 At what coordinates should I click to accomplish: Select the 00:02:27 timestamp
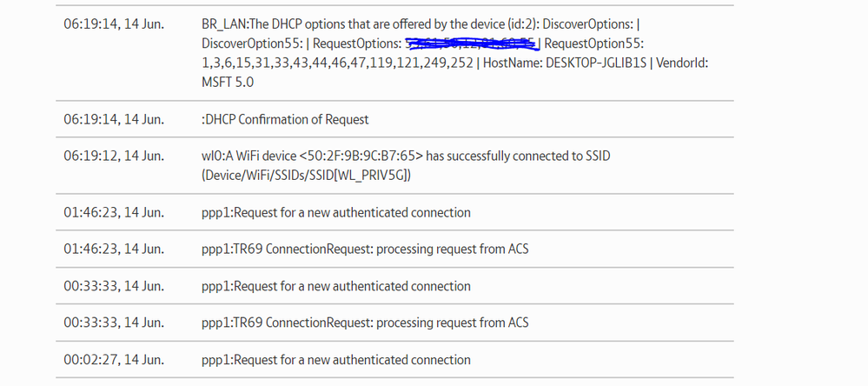(114, 360)
